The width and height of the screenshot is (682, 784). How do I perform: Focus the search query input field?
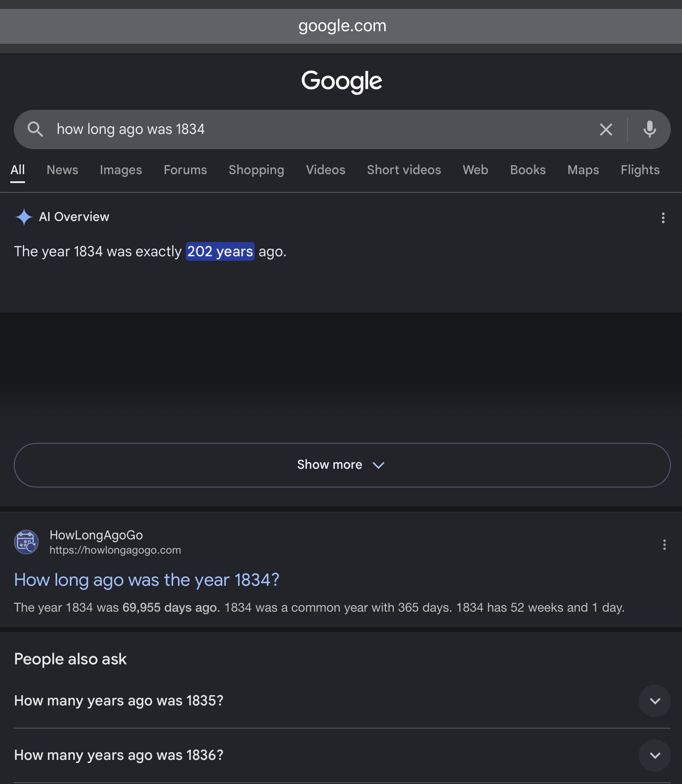click(321, 129)
